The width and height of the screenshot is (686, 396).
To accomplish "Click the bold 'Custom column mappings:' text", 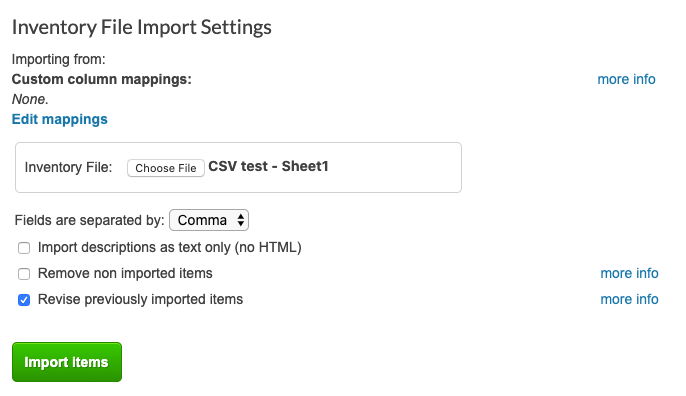I will (102, 79).
